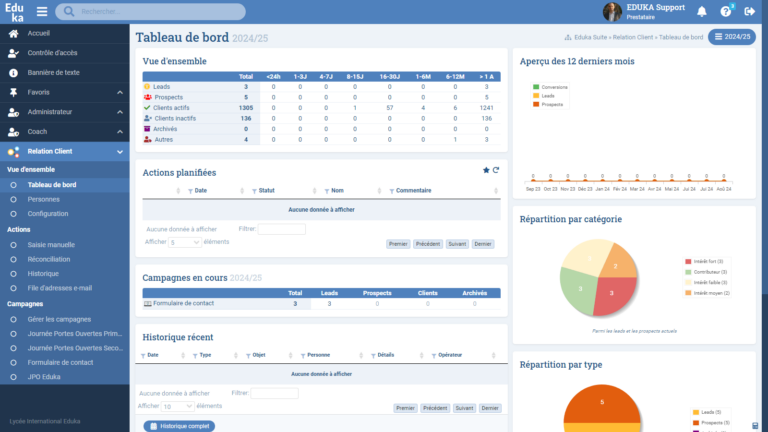
Task: Collapse the Relation Client section chevron
Action: (x=120, y=152)
